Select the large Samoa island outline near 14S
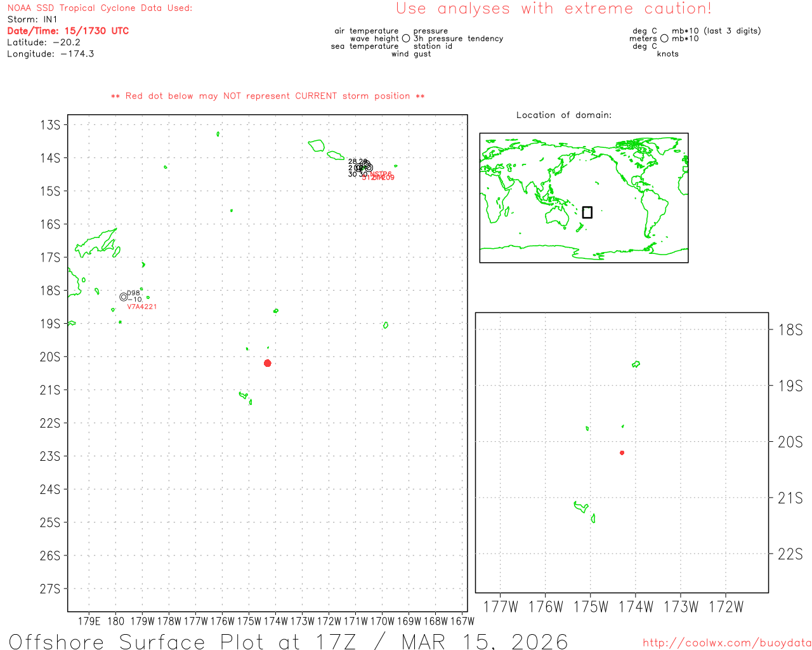Screen dimensions: 812x650 pos(317,145)
